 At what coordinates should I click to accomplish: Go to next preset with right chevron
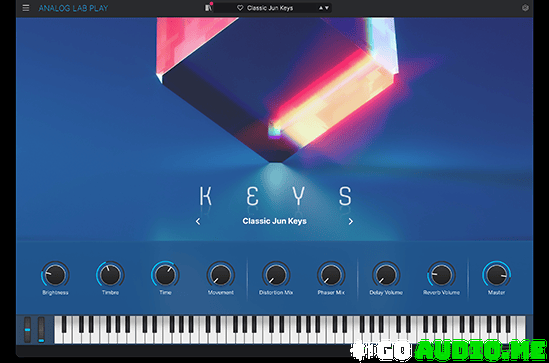pyautogui.click(x=350, y=221)
